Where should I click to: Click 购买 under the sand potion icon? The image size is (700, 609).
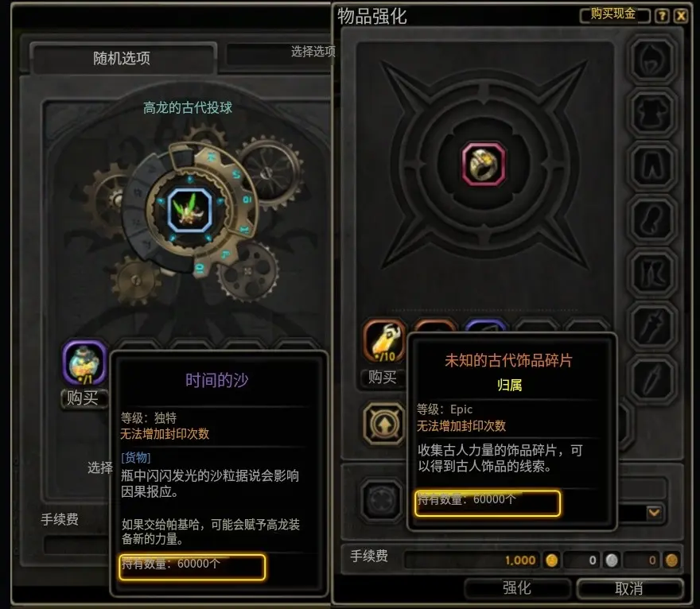pos(83,398)
